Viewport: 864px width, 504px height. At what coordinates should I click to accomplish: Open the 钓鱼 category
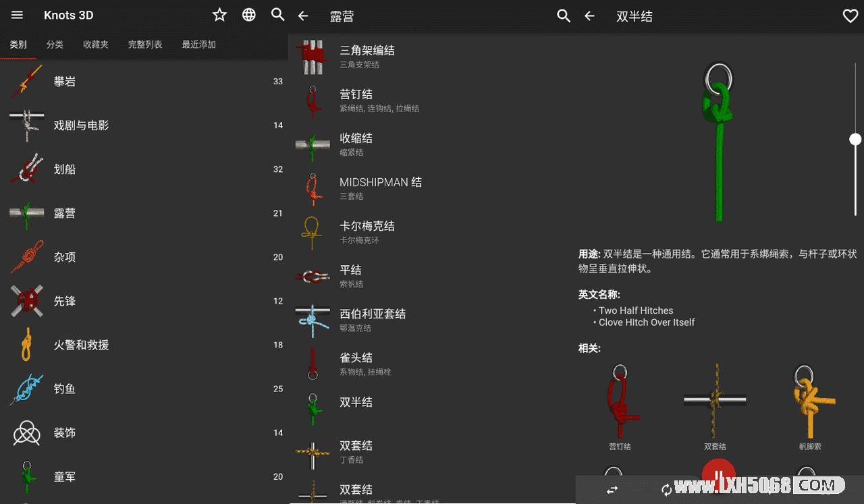click(144, 389)
